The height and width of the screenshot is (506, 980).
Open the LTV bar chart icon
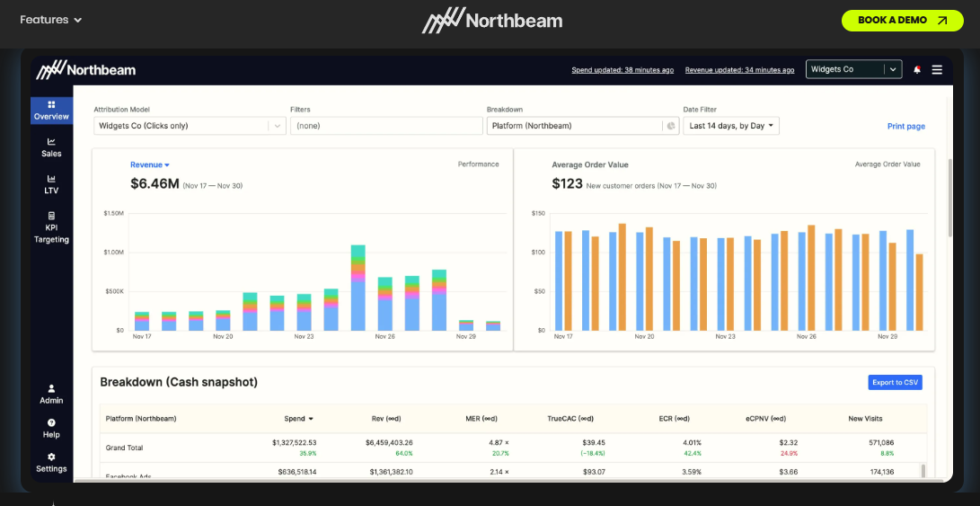pos(51,179)
